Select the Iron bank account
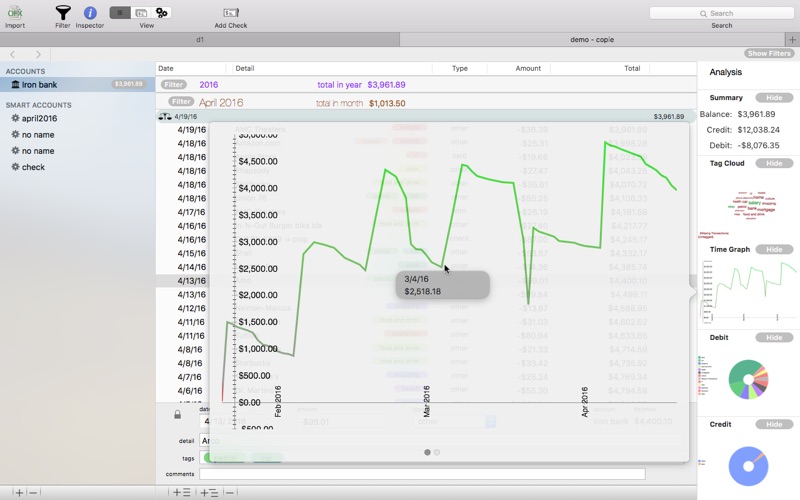 [x=78, y=85]
